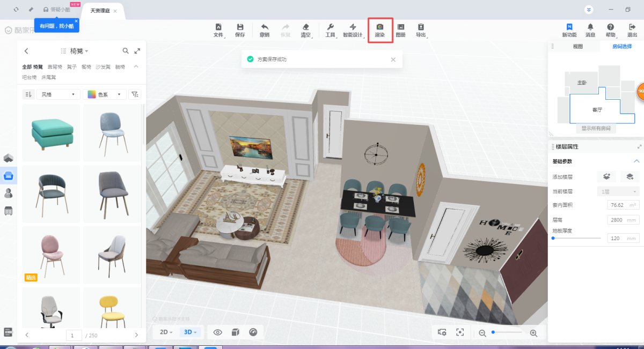Open the 2D view mode dropdown
Viewport: 644px width, 349px height.
[x=166, y=332]
